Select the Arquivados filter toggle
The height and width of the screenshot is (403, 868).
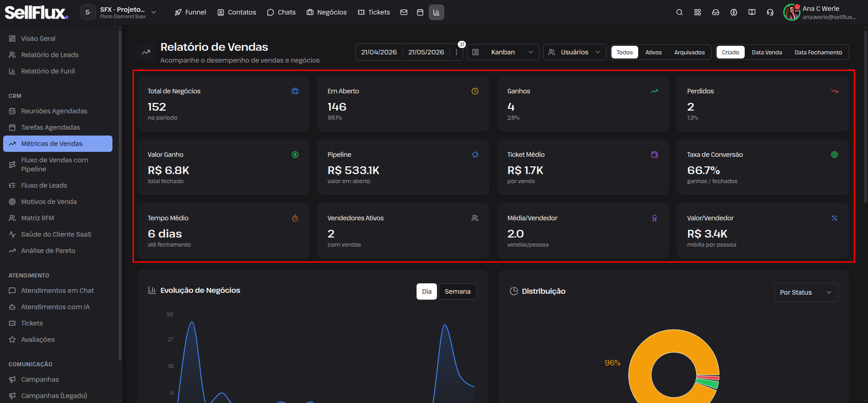(689, 53)
